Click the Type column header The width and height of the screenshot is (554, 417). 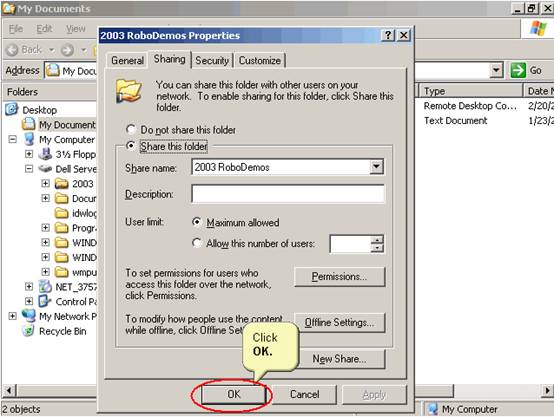tap(471, 91)
